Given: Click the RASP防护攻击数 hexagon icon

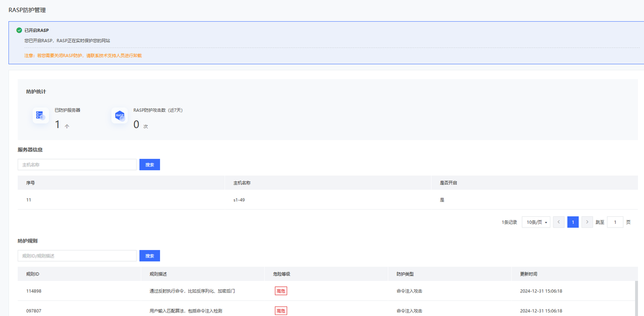Looking at the screenshot, I should (120, 115).
